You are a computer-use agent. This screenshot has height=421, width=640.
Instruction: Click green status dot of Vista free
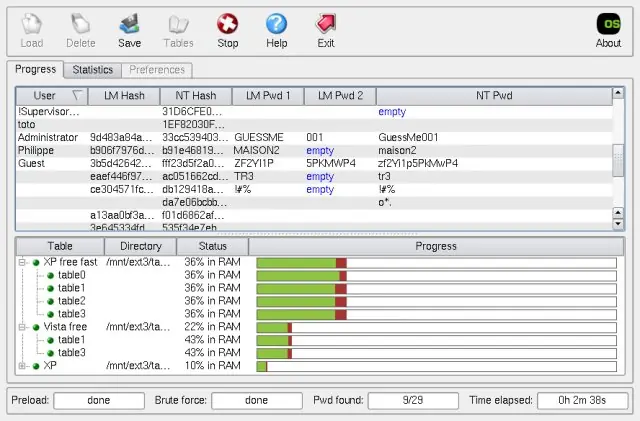point(36,327)
